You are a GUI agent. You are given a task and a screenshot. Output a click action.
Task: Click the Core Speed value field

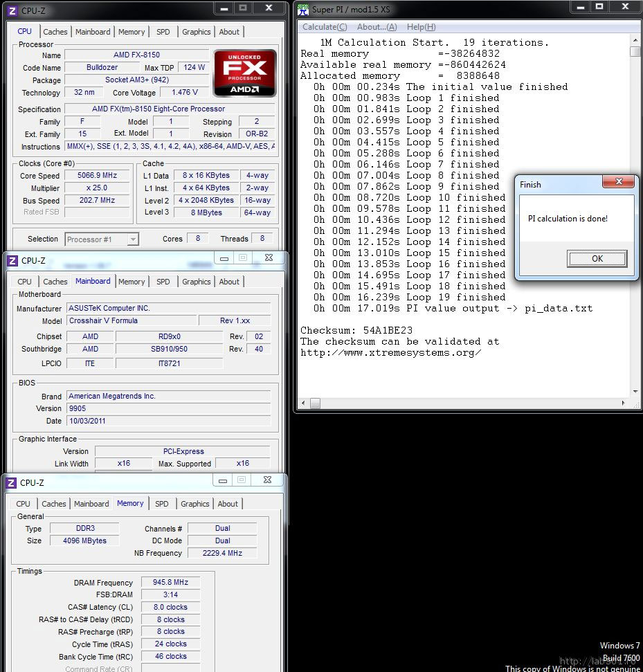tap(98, 175)
